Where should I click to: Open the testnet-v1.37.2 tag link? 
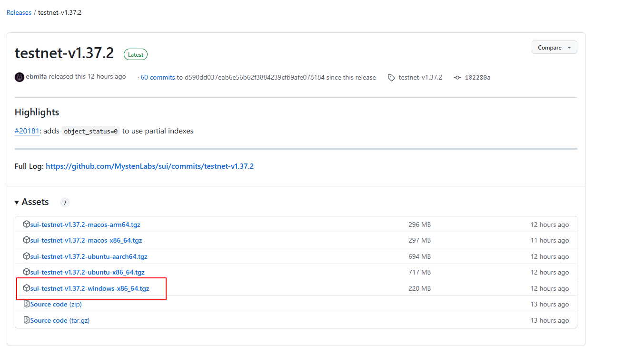(x=420, y=77)
